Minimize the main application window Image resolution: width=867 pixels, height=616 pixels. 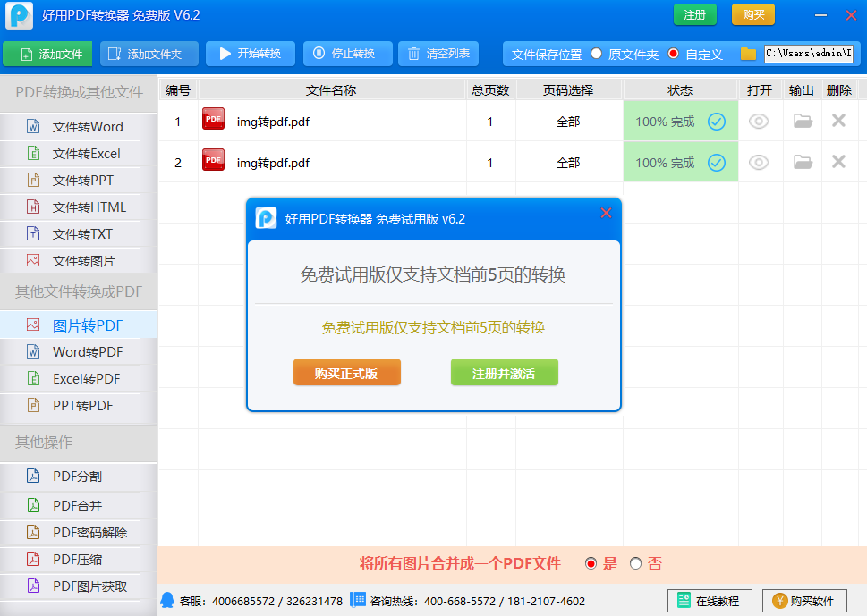click(820, 15)
